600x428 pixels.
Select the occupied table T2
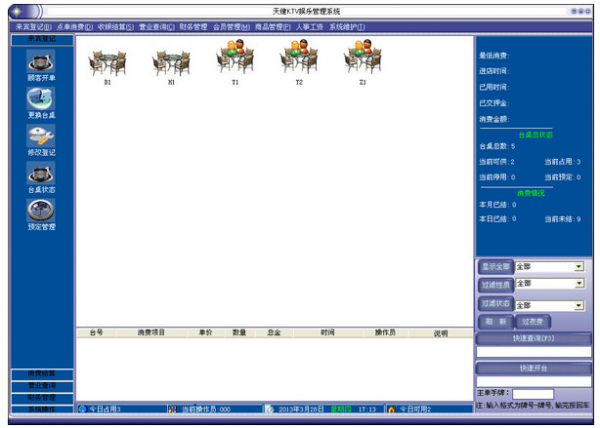(x=299, y=57)
